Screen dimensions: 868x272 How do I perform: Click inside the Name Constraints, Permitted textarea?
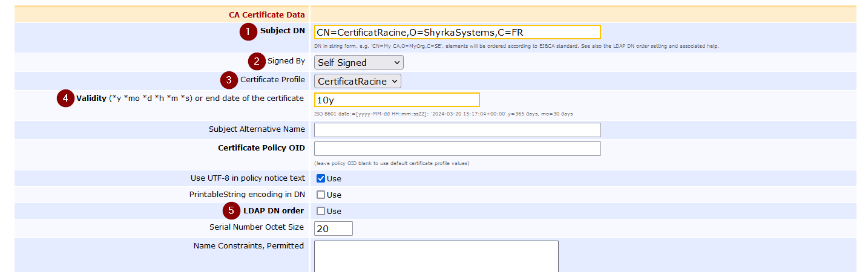[x=436, y=256]
